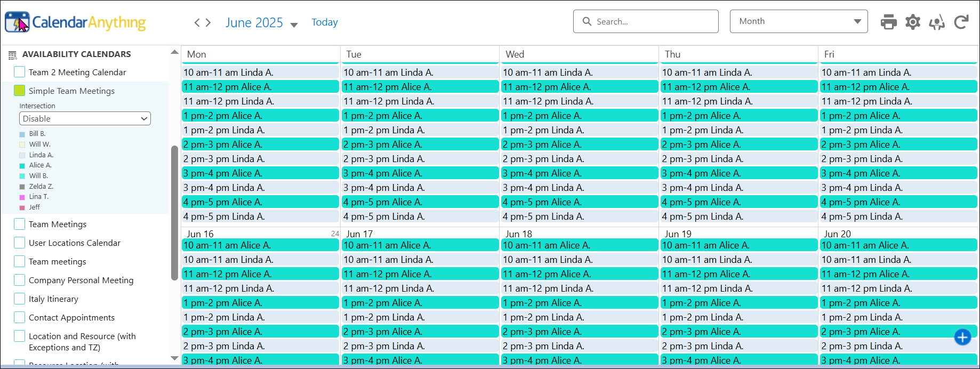
Task: Click the Lina T. pink color swatch
Action: click(x=22, y=197)
